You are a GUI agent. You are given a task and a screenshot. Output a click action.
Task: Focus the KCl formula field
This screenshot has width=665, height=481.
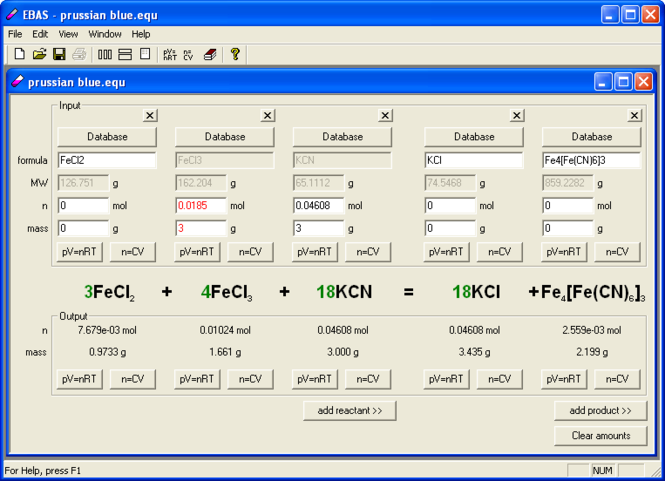click(x=474, y=160)
